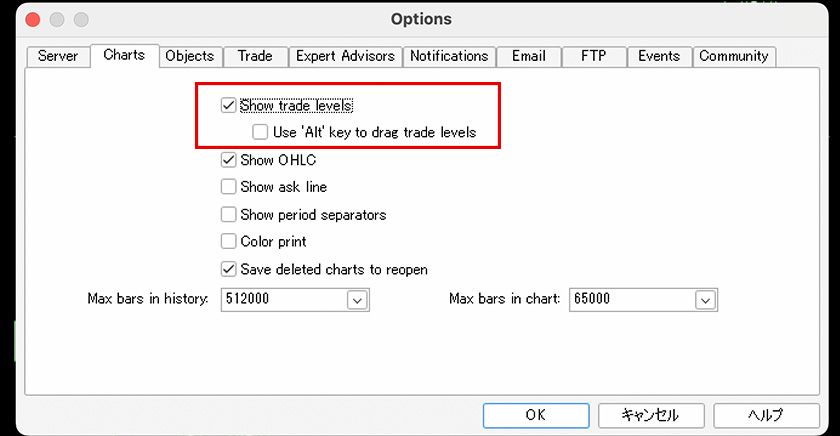Enable 'Alt' key to drag trade levels
The width and height of the screenshot is (840, 436).
click(261, 132)
